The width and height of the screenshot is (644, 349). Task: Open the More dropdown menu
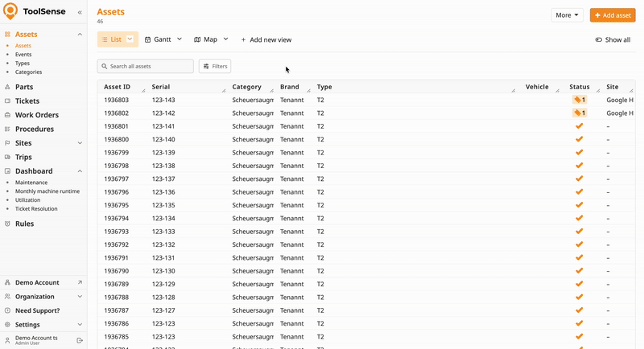(x=568, y=15)
